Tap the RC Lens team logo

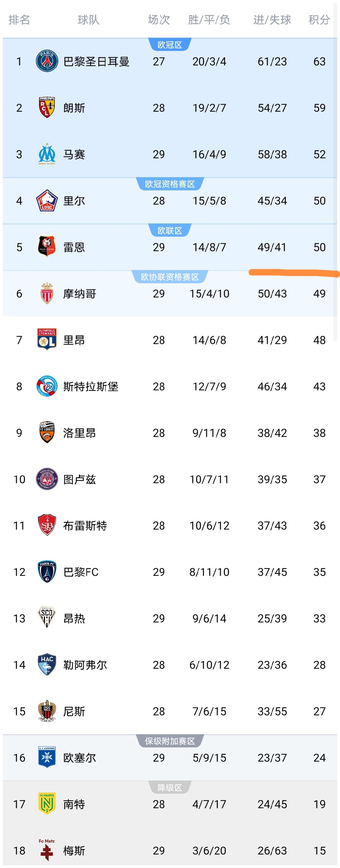pyautogui.click(x=47, y=108)
